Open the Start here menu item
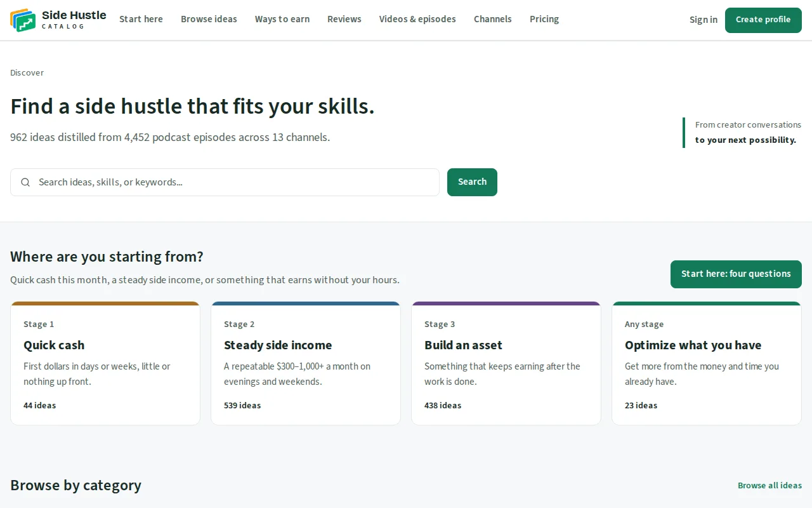This screenshot has height=508, width=812. [141, 19]
